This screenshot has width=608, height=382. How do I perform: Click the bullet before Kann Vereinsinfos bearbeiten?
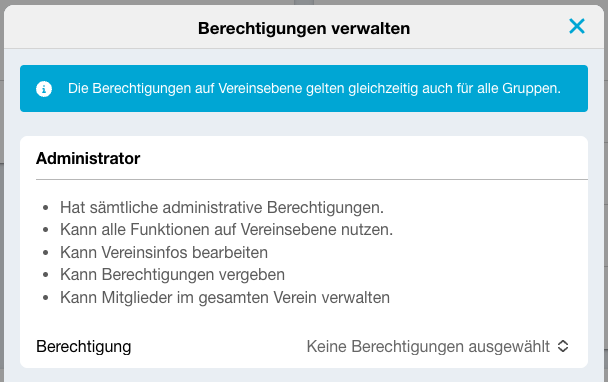(46, 253)
